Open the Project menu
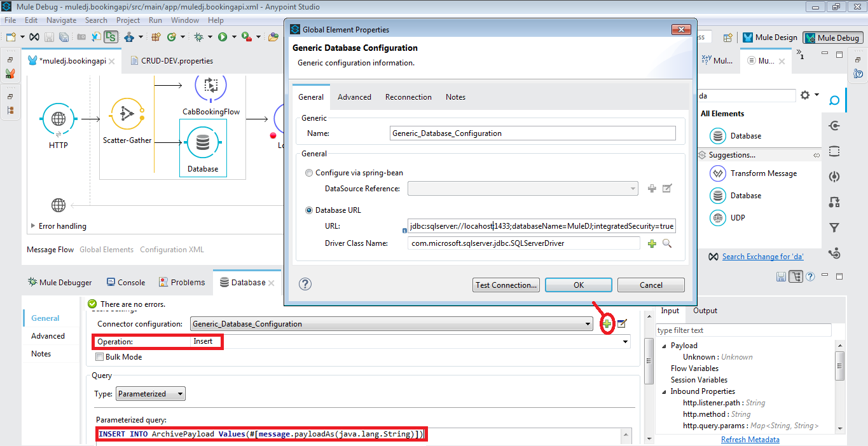The width and height of the screenshot is (868, 446). [128, 20]
